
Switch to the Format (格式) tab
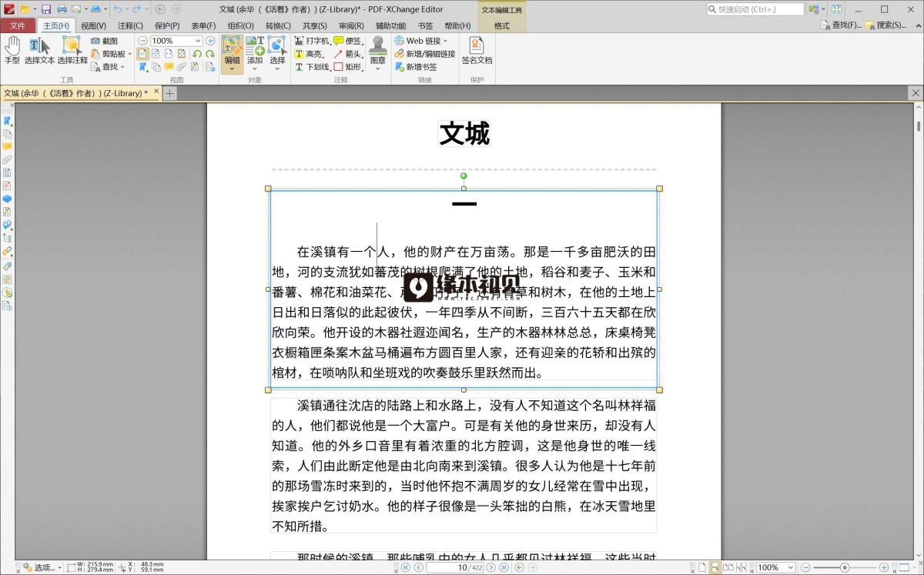click(x=501, y=25)
